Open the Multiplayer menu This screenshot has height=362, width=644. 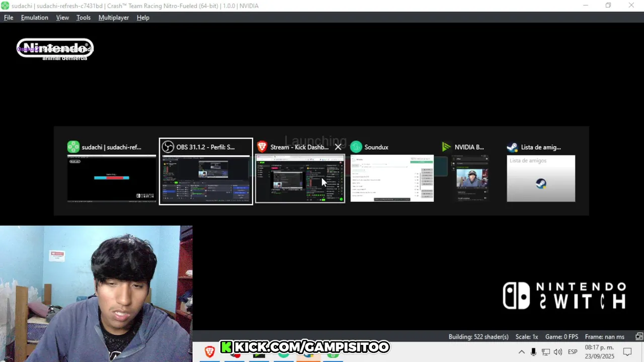pos(114,18)
